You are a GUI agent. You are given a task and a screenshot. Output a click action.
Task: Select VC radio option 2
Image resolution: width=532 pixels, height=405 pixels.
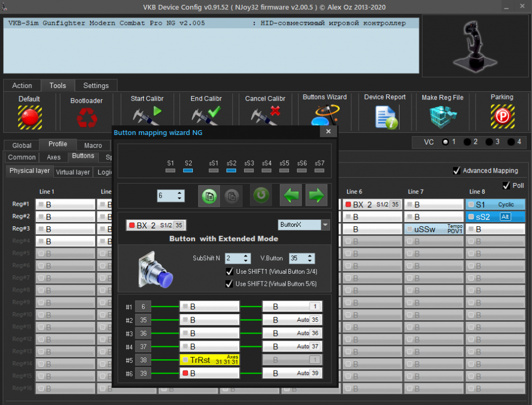(467, 142)
